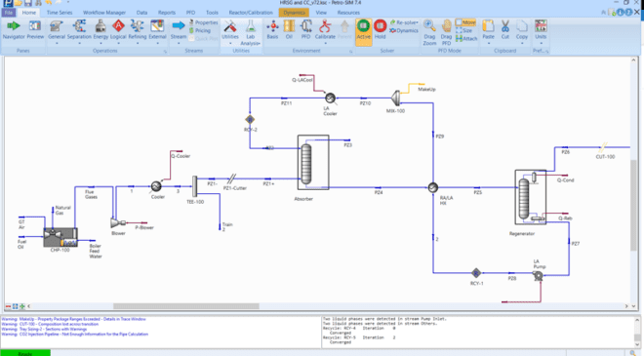Screen dimensions: 644x356
Task: Open the Workflow Manager tab
Action: coord(104,13)
